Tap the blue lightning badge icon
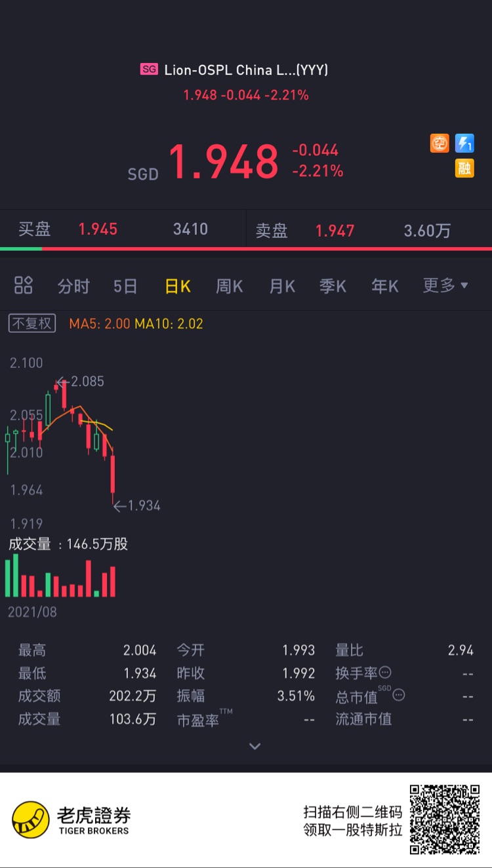Viewport: 492px width, 868px height. click(464, 143)
